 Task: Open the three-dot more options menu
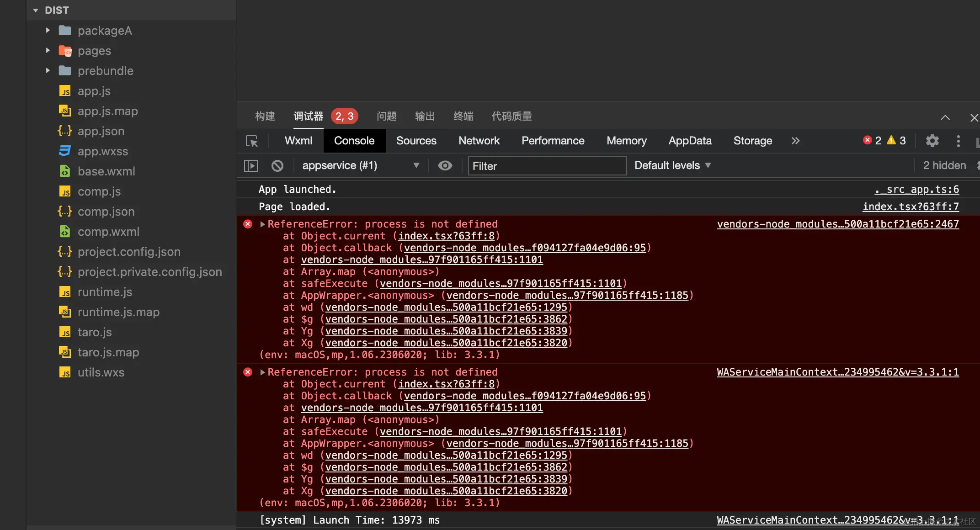[958, 141]
